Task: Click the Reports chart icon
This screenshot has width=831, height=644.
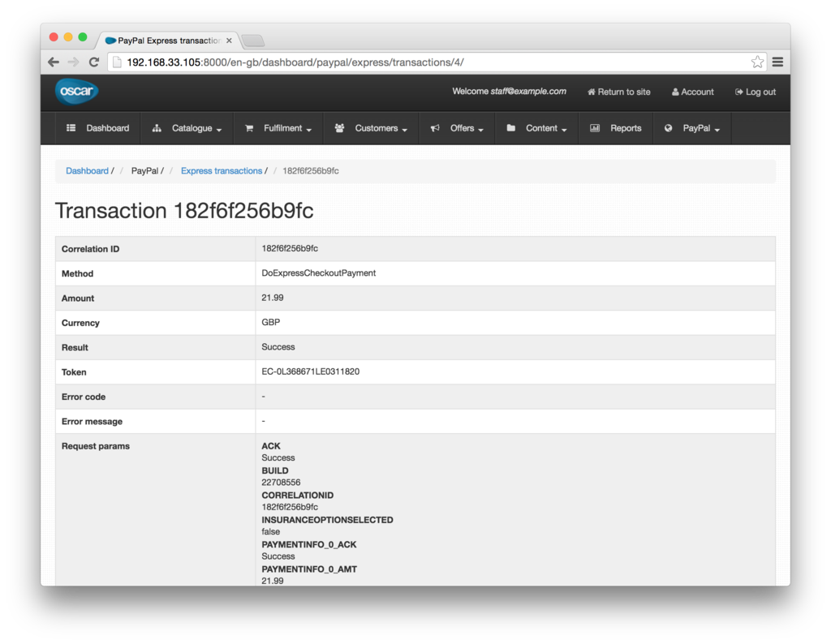Action: click(595, 128)
